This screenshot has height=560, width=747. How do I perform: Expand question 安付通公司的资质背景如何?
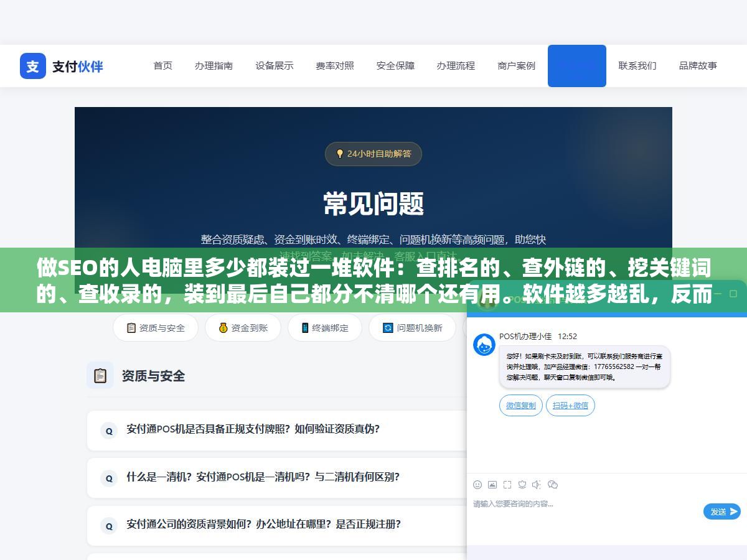(x=277, y=525)
